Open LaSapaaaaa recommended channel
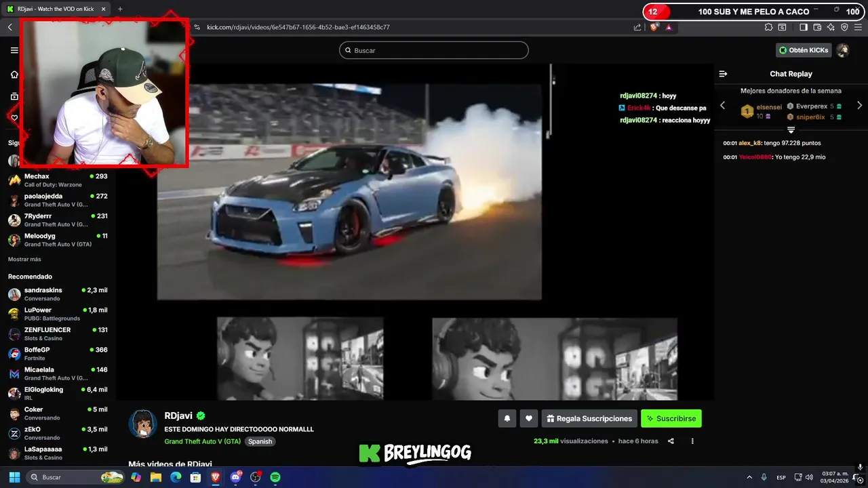868x488 pixels. point(58,453)
